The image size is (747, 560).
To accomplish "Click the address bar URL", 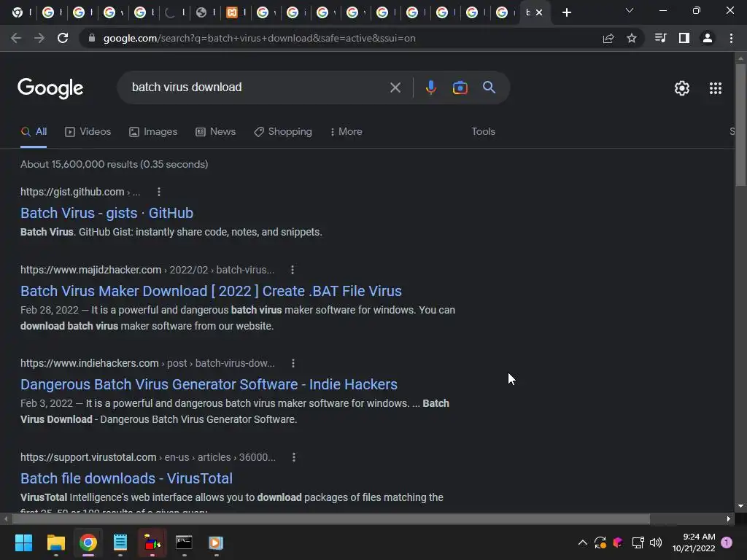I will [259, 38].
